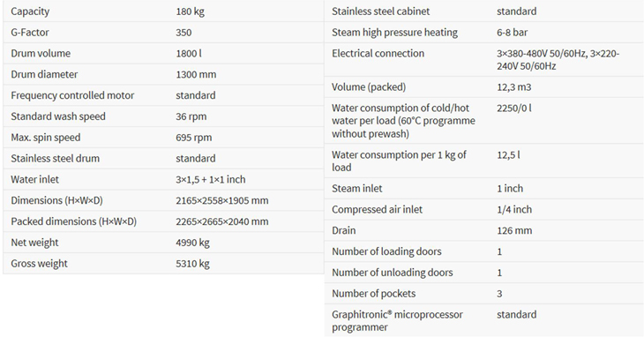
Task: Select Water consumption per 1 kg label
Action: [400, 161]
